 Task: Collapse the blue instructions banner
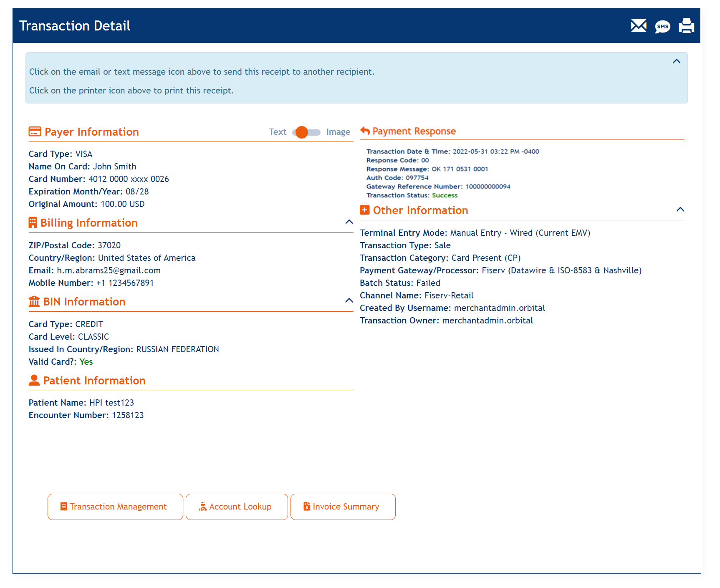(676, 61)
